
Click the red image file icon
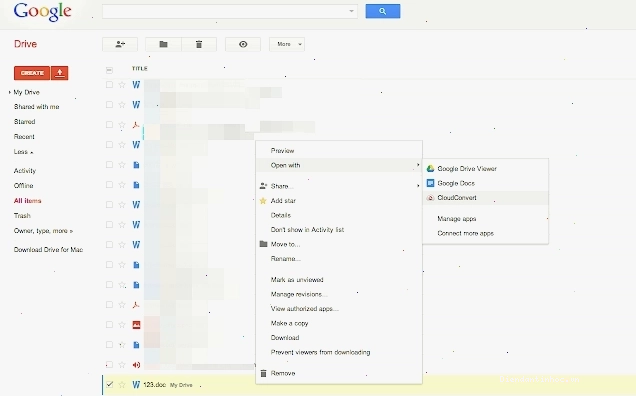[136, 325]
